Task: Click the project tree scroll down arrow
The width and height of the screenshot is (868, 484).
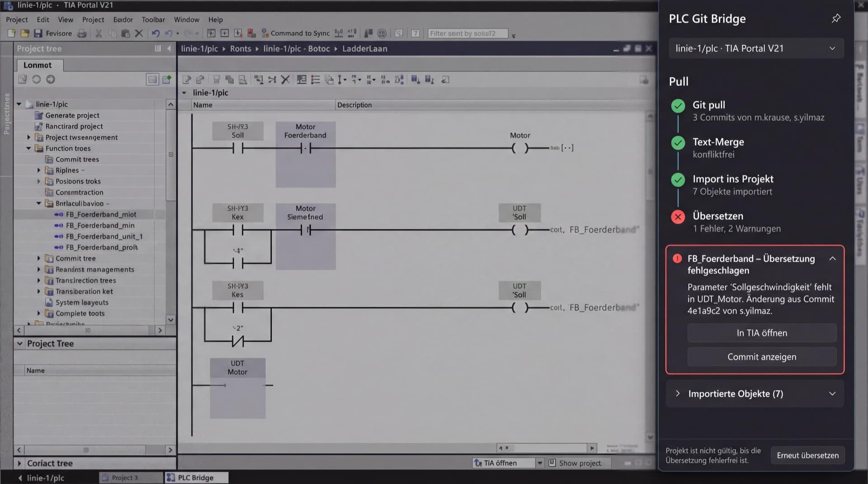Action: click(170, 320)
